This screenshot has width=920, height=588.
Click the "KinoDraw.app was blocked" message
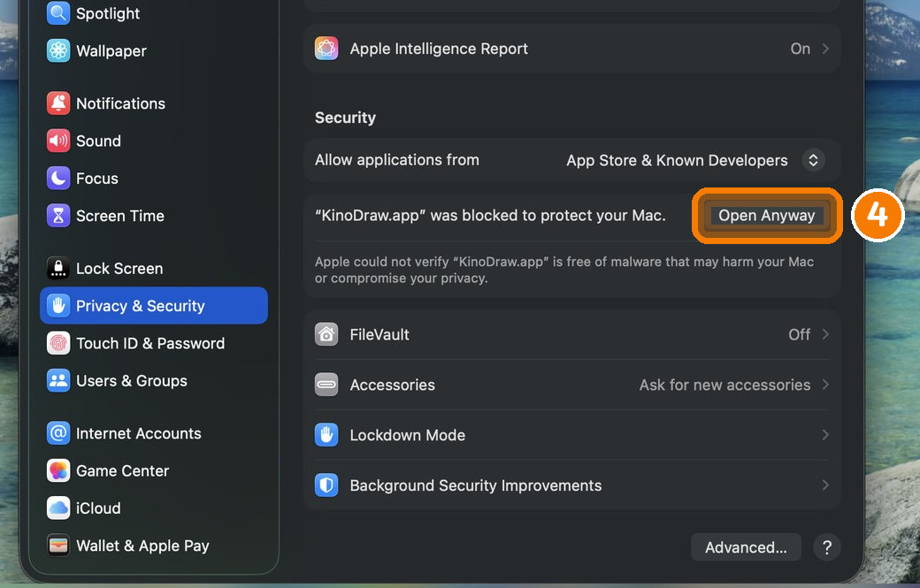[490, 216]
